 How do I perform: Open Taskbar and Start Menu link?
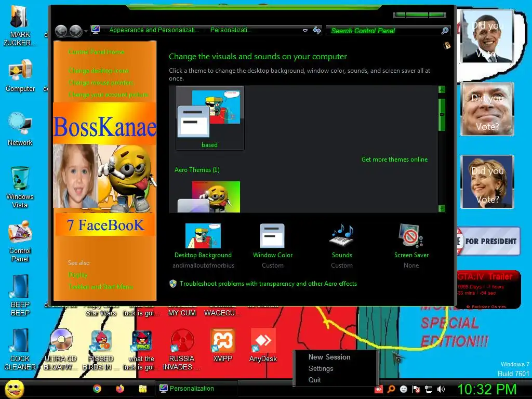click(x=100, y=286)
